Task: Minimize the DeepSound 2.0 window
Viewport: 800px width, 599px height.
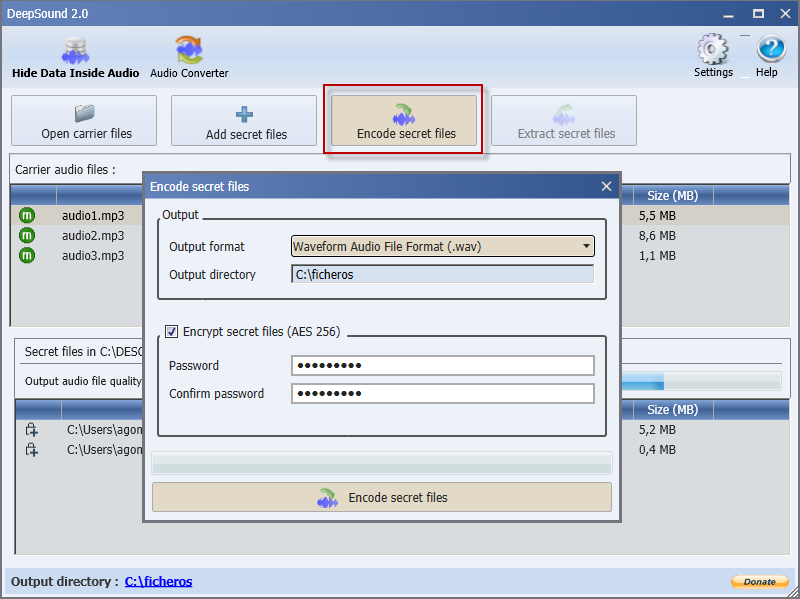Action: (x=729, y=14)
